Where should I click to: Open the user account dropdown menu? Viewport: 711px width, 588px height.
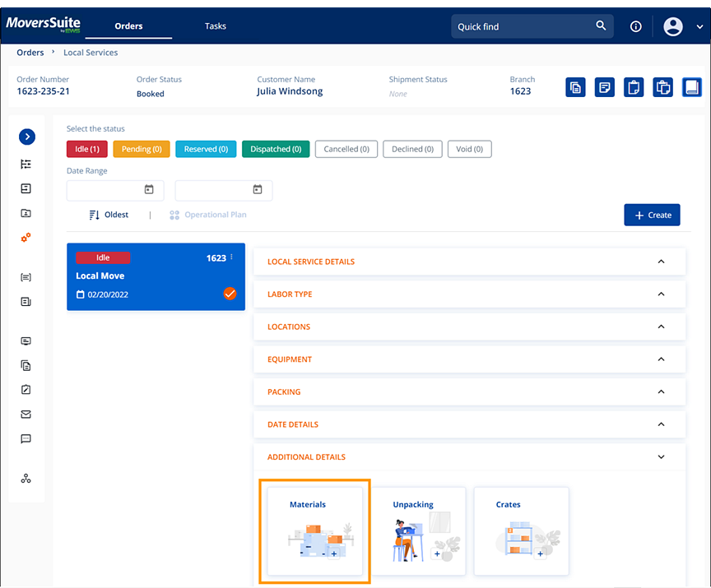(683, 26)
